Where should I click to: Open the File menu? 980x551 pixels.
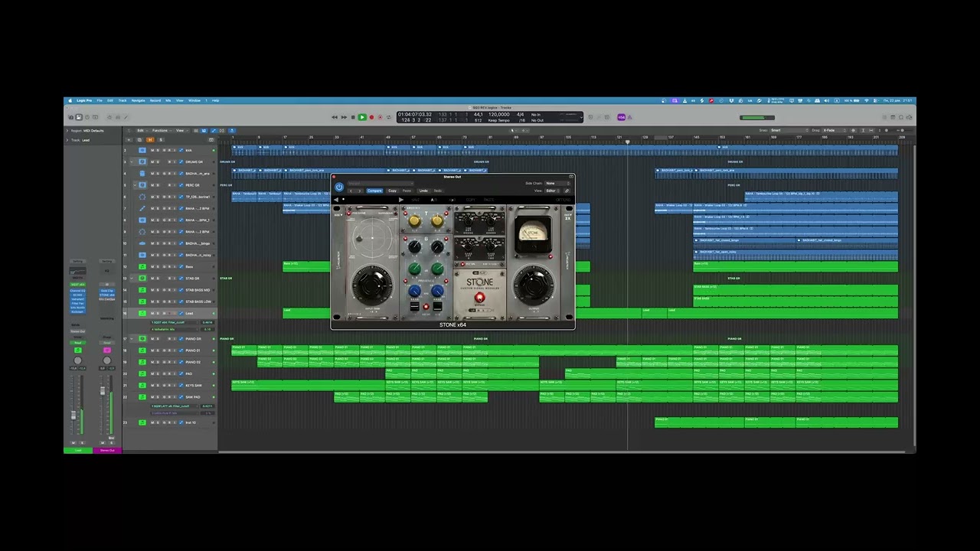[100, 100]
